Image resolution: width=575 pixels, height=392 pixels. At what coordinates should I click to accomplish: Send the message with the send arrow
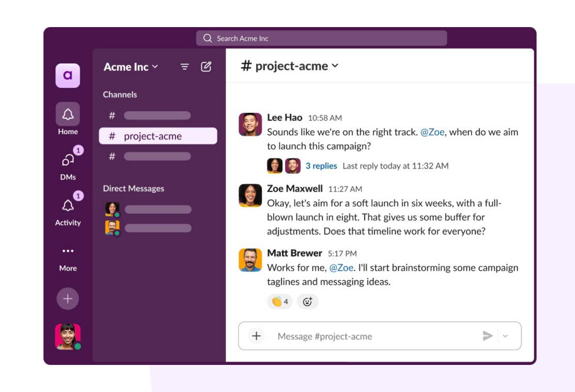tap(488, 336)
